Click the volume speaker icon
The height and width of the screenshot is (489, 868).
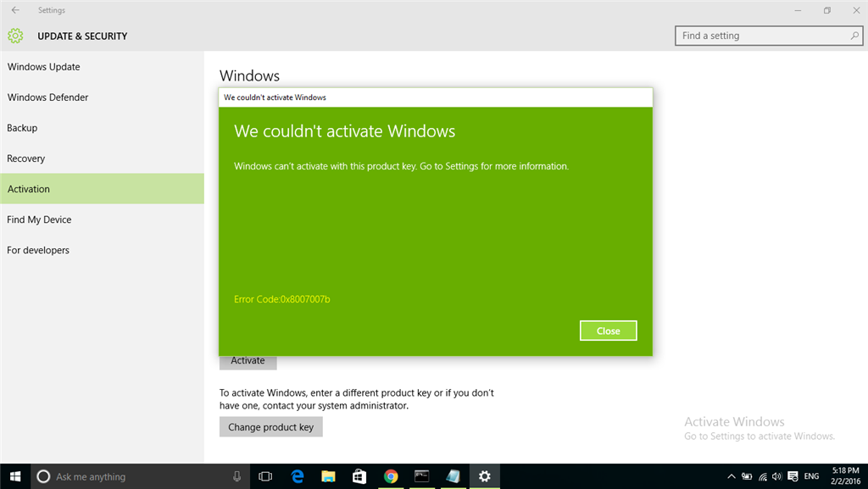pyautogui.click(x=777, y=476)
